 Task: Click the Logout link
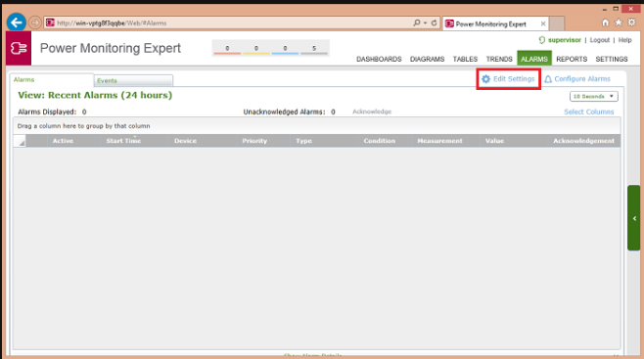(x=599, y=40)
